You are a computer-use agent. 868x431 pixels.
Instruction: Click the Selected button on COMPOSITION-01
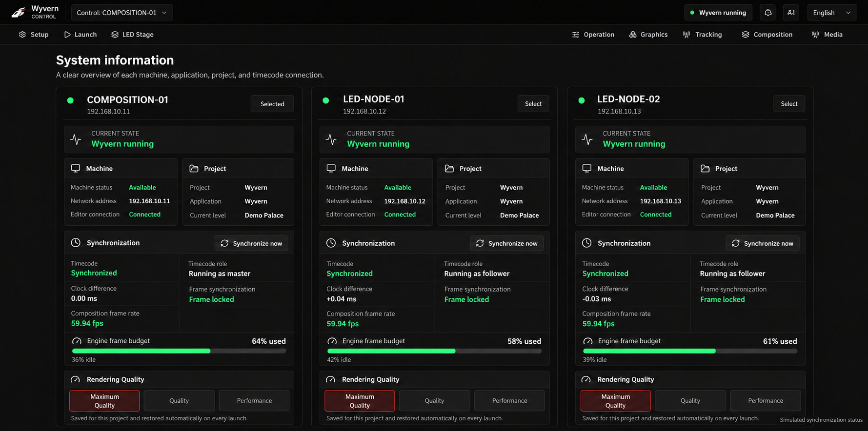[272, 104]
